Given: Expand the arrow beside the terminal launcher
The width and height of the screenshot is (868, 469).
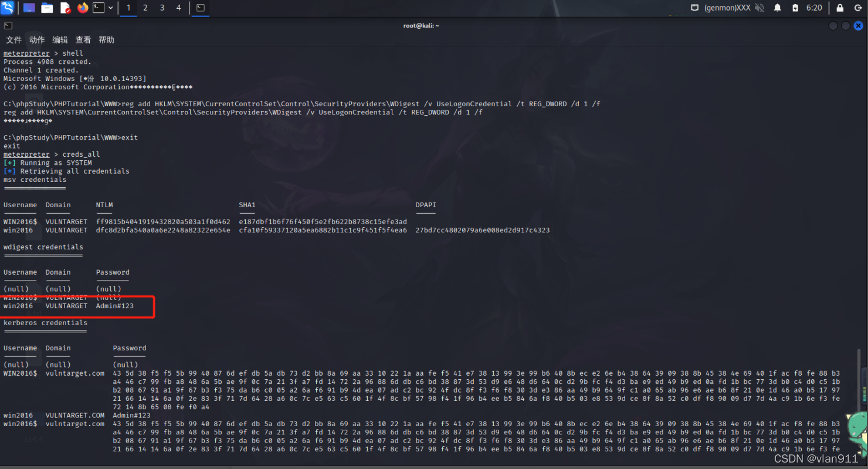Looking at the screenshot, I should click(x=110, y=8).
